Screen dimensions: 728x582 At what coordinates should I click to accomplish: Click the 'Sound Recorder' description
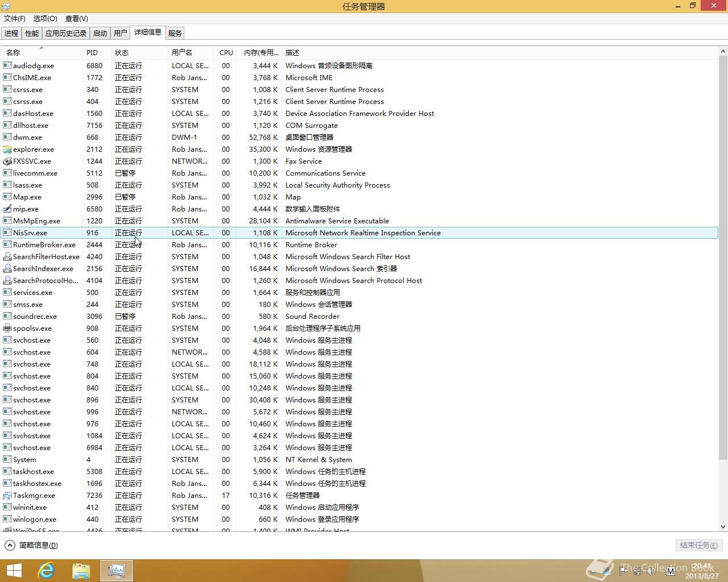[x=312, y=316]
